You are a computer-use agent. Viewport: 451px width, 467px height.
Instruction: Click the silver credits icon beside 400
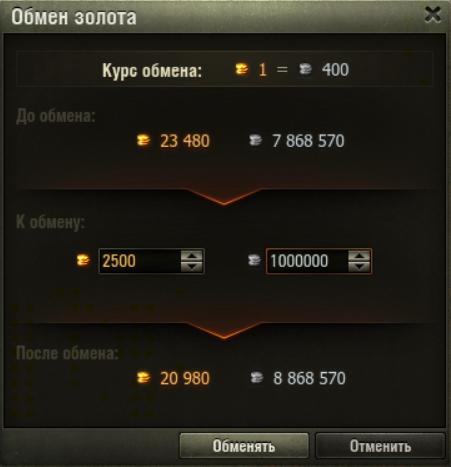pyautogui.click(x=305, y=69)
